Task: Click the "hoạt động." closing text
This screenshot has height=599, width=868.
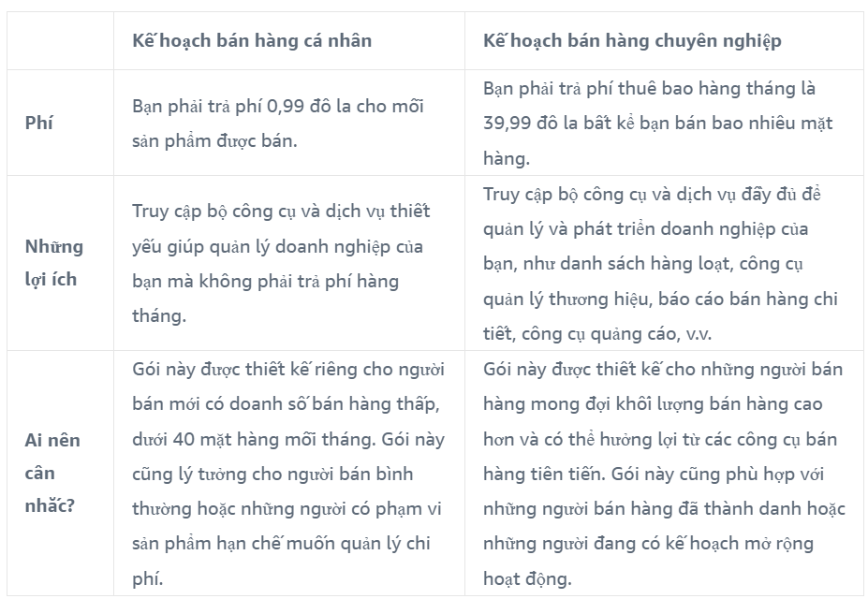Action: [x=527, y=578]
